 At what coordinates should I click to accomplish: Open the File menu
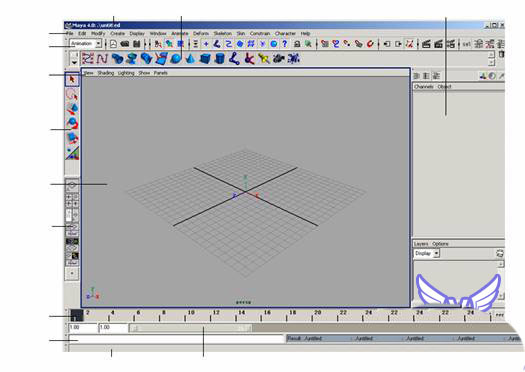click(70, 34)
